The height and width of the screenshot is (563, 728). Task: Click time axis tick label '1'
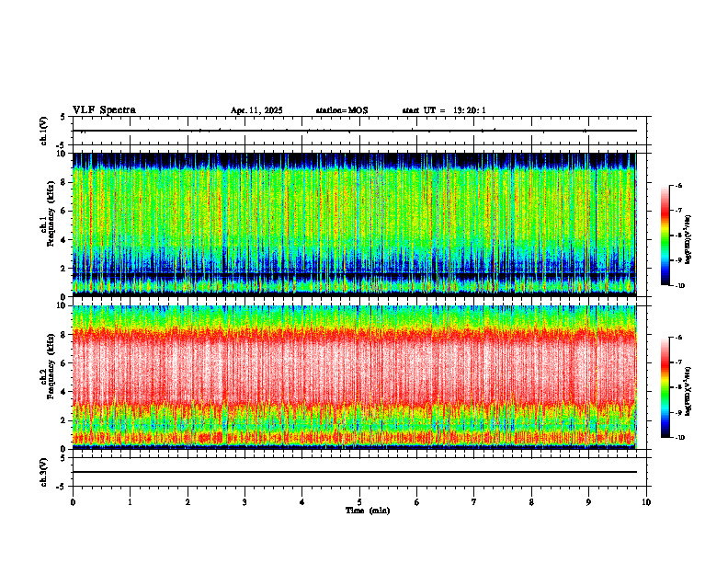click(130, 502)
